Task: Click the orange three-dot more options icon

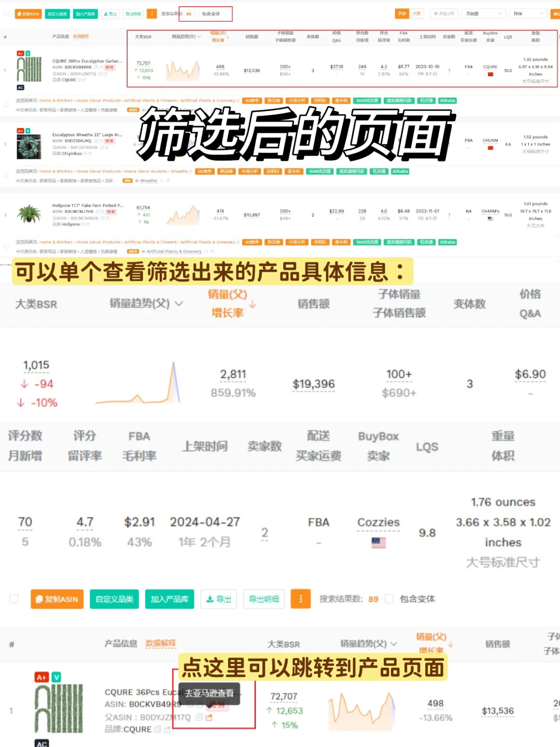Action: (152, 14)
